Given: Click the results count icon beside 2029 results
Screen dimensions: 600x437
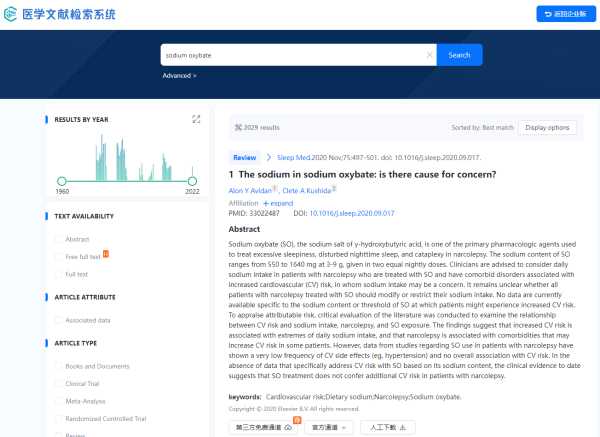Looking at the screenshot, I should tap(238, 127).
